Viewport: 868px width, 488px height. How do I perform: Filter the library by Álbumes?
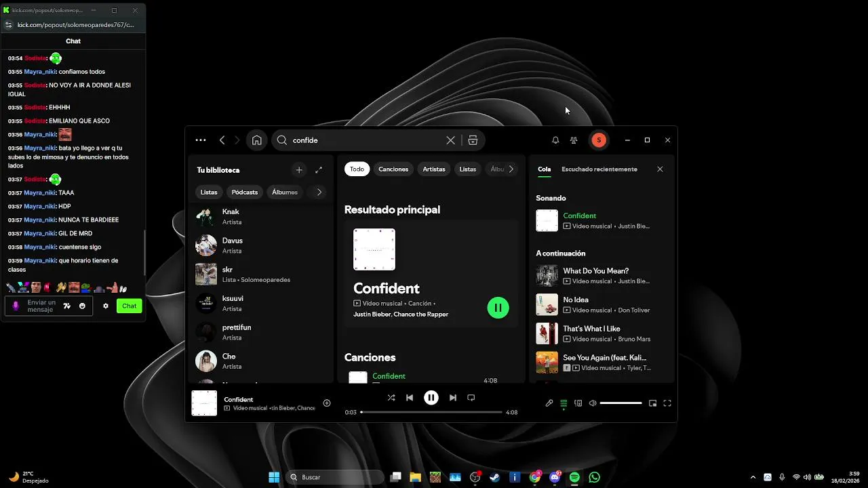[x=285, y=192]
